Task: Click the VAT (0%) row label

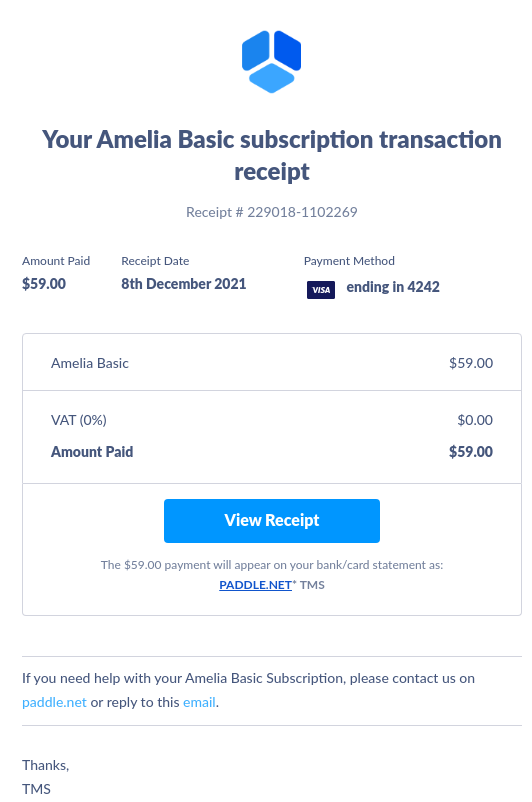Action: coord(79,420)
